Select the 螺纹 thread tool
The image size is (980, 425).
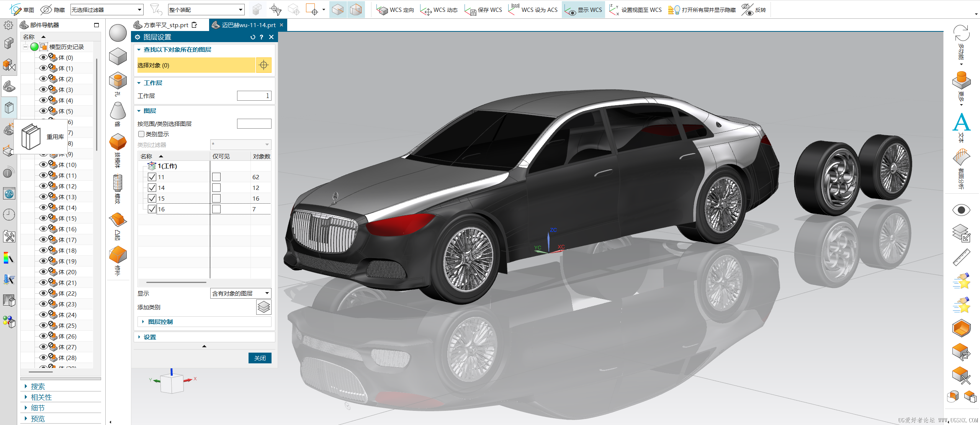[118, 190]
